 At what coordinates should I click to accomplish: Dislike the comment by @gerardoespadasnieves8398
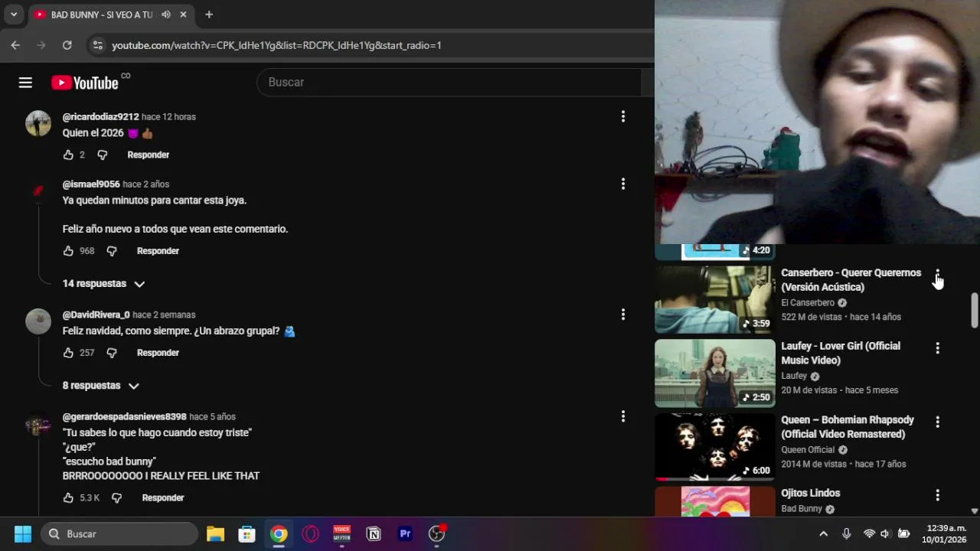116,497
